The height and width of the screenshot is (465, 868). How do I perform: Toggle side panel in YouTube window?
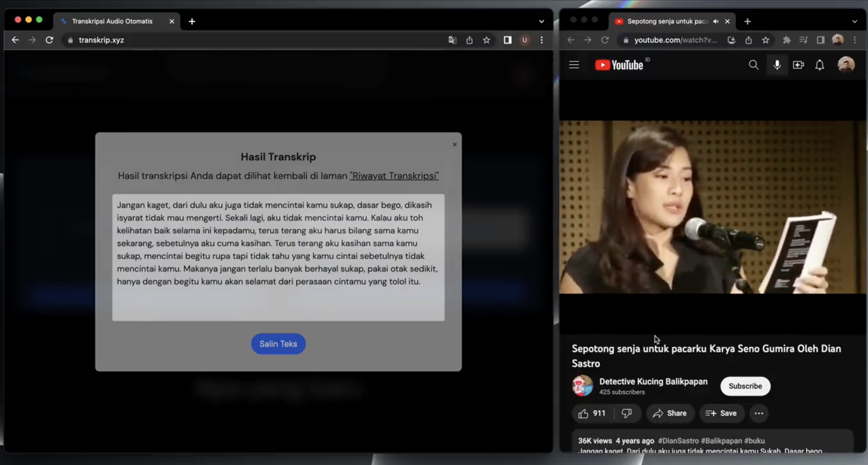[x=820, y=40]
